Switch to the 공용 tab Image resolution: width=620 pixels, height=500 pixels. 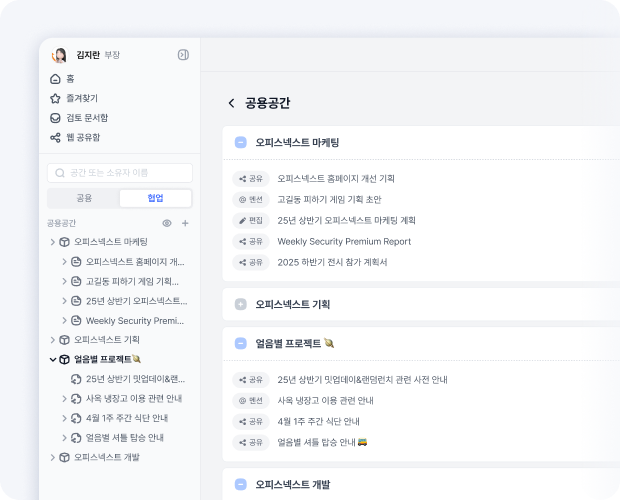84,198
